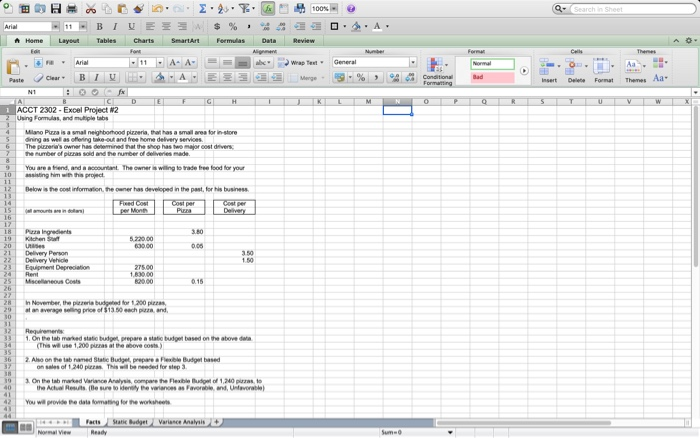Image resolution: width=700 pixels, height=438 pixels.
Task: Add a new sheet with plus button
Action: click(x=217, y=422)
